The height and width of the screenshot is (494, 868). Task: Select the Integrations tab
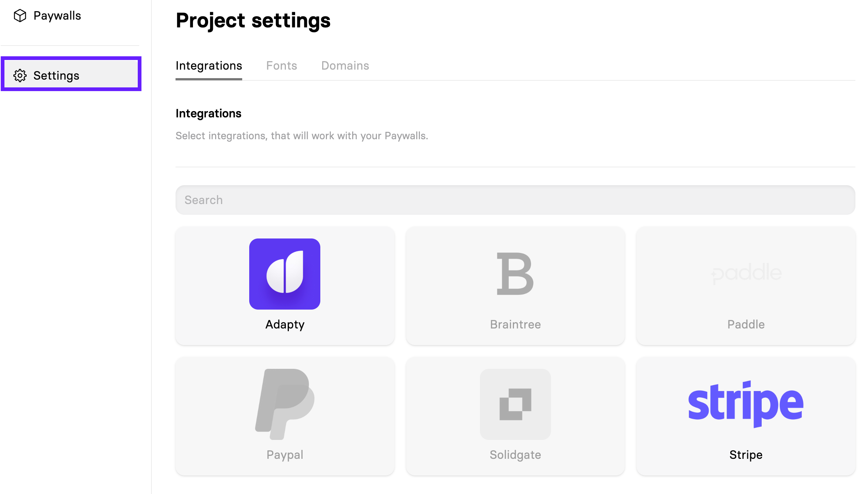(x=208, y=66)
